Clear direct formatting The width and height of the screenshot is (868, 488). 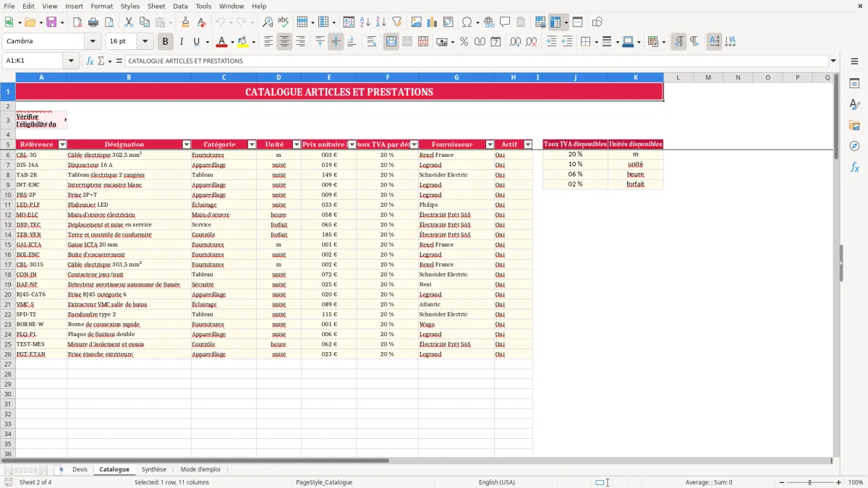[201, 22]
